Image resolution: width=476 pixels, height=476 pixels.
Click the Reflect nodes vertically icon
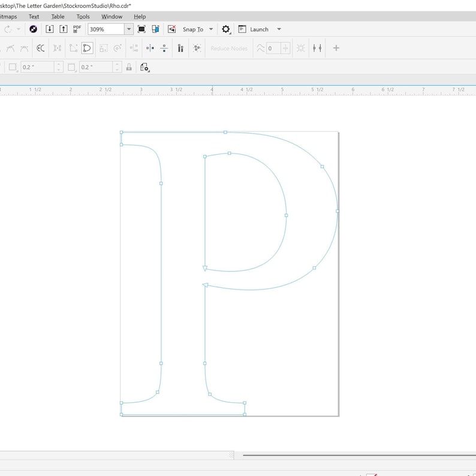coord(164,48)
